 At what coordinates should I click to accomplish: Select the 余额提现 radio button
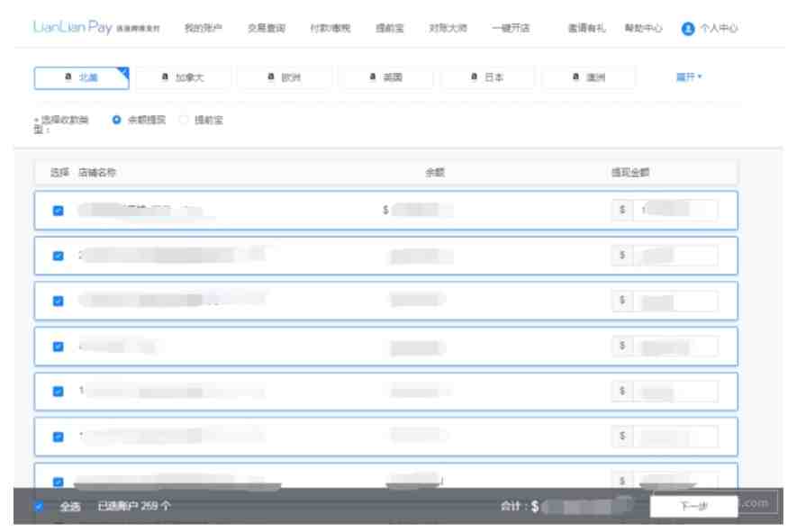pos(117,120)
